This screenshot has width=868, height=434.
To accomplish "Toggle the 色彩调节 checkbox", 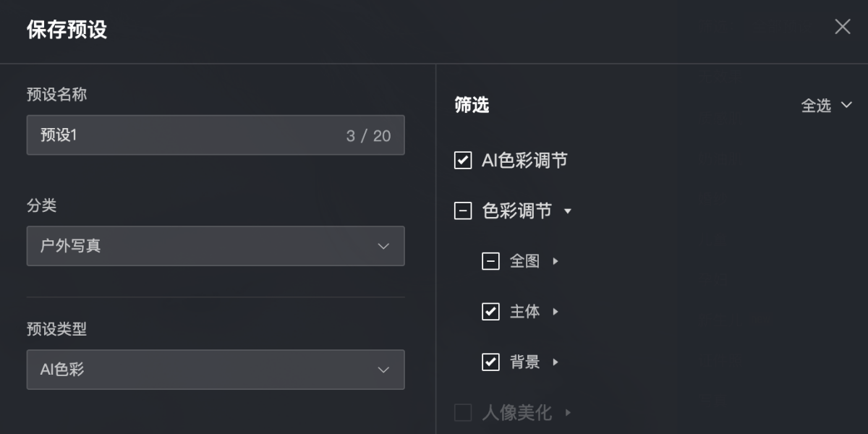I will 463,211.
